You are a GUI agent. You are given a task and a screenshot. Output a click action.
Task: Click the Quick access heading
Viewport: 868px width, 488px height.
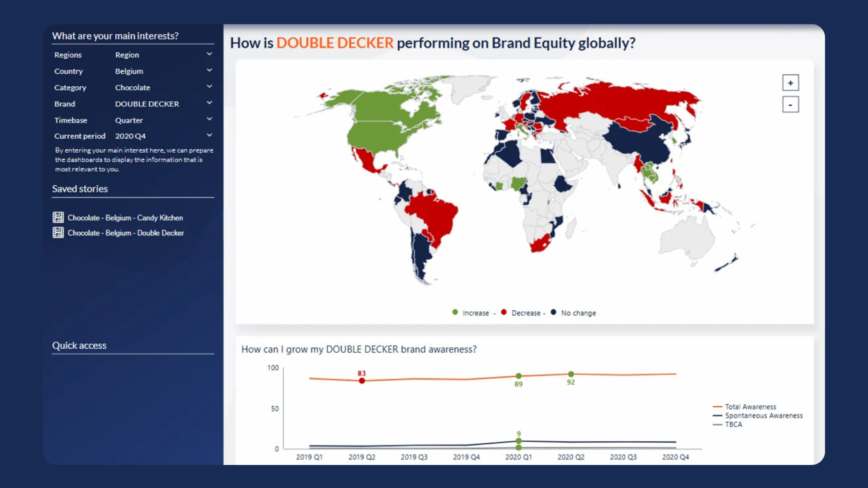click(80, 346)
